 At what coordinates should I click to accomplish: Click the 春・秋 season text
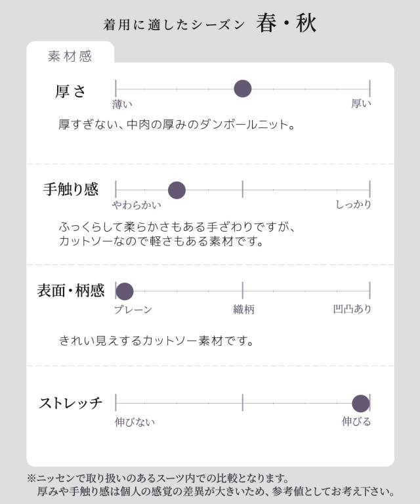(x=287, y=24)
